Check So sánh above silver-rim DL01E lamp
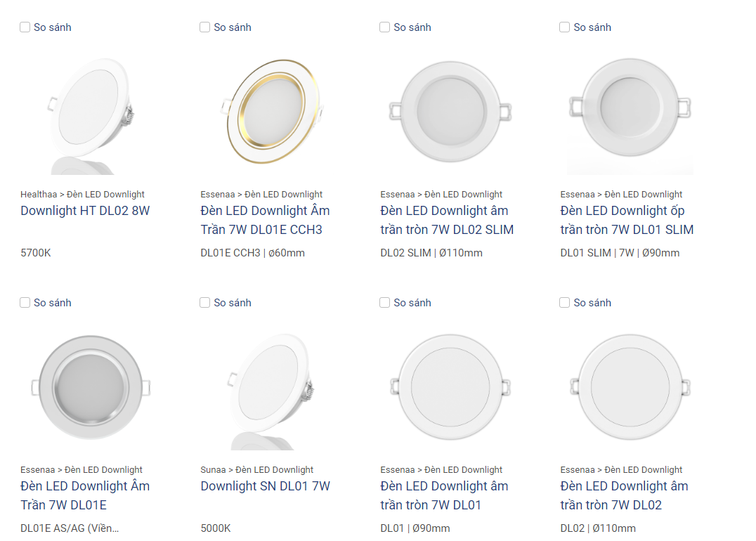The image size is (756, 541). tap(25, 302)
